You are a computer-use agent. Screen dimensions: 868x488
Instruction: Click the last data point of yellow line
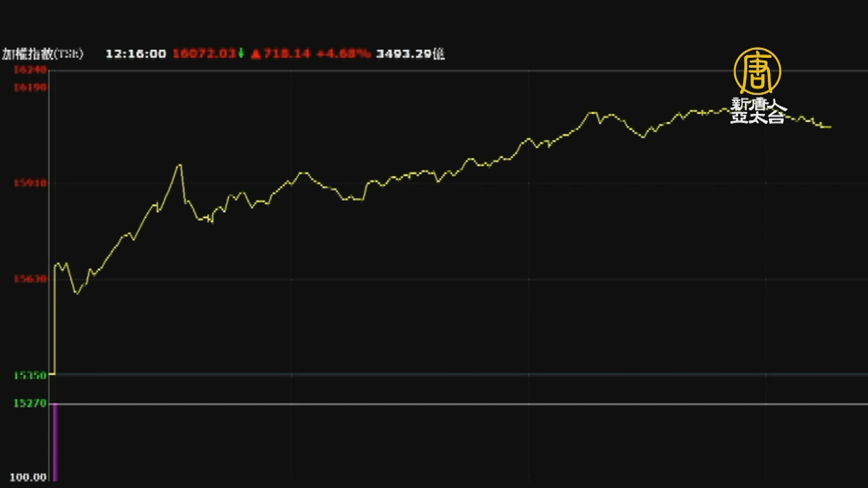coord(830,127)
